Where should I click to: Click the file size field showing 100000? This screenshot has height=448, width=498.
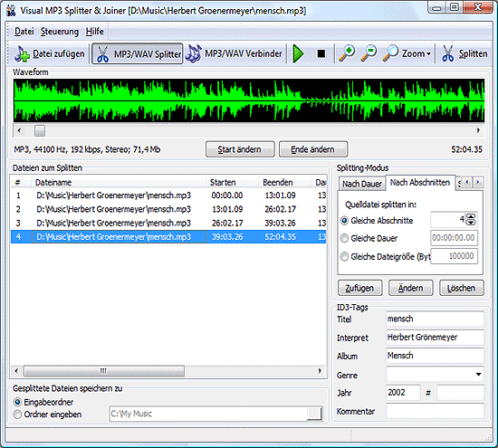point(454,256)
